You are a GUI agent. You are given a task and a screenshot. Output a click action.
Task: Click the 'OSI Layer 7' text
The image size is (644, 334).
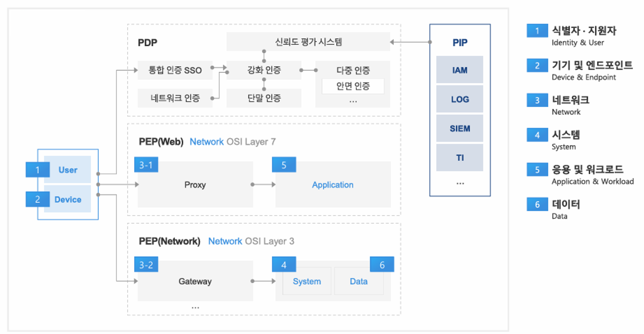point(251,142)
